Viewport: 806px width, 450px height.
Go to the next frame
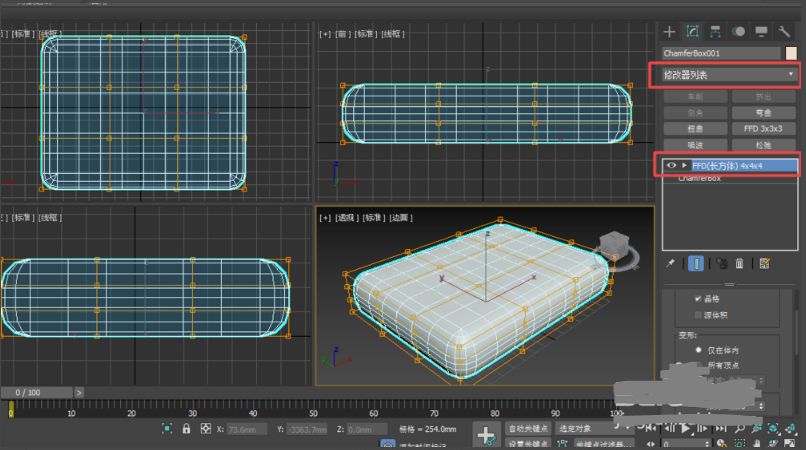tap(703, 428)
